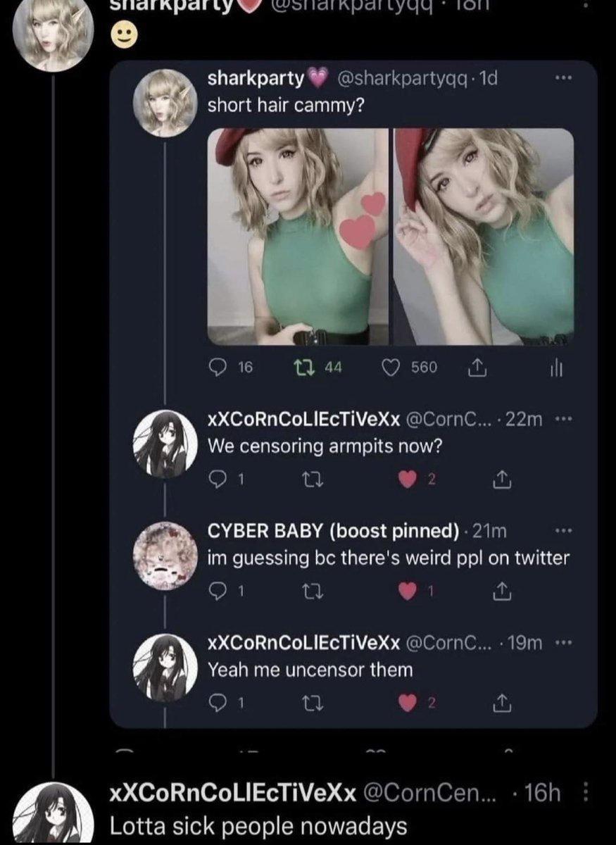Open analytics for sharkparty's tweet
This screenshot has width=616, height=845.
click(x=555, y=367)
